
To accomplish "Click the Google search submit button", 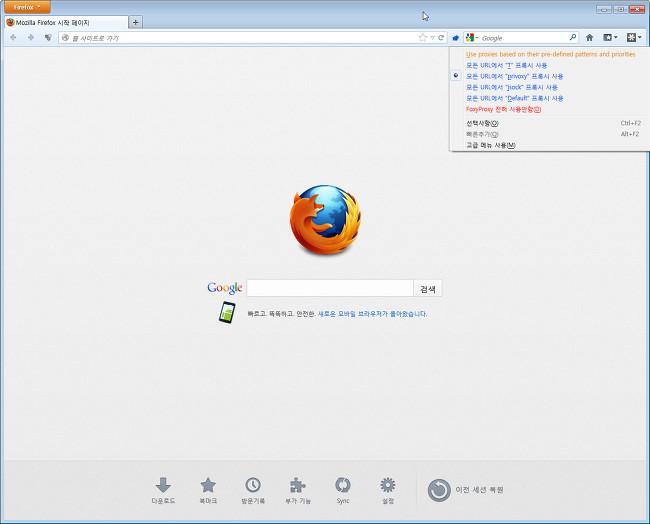I will (x=428, y=288).
